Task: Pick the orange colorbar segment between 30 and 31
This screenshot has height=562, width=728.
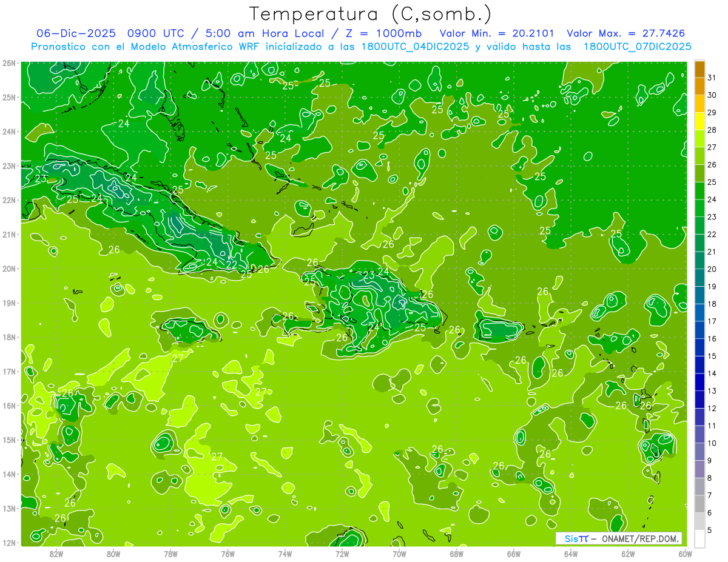Action: [x=699, y=86]
